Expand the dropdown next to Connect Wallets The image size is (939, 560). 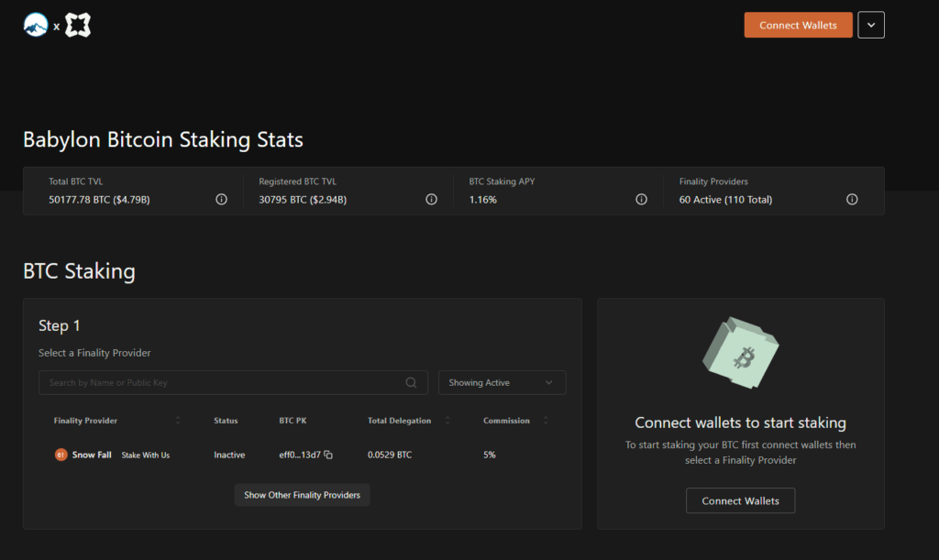click(871, 25)
